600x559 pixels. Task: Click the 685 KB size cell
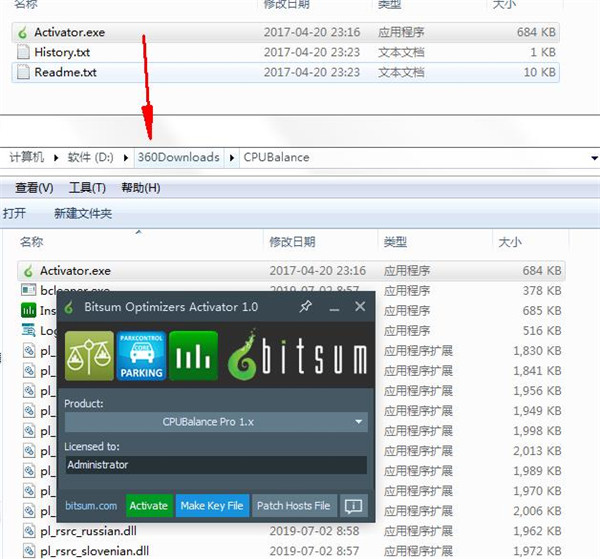coord(542,311)
